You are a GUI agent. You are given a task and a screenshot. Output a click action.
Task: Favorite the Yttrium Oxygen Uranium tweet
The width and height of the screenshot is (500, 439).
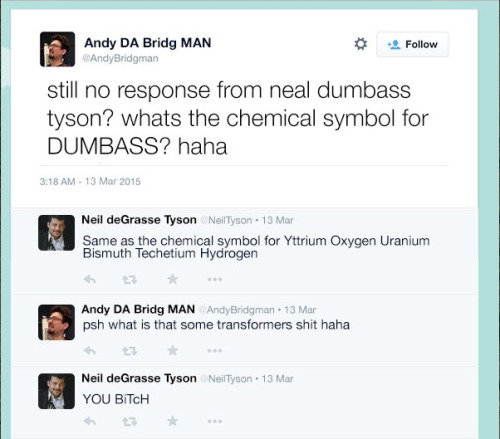(172, 279)
